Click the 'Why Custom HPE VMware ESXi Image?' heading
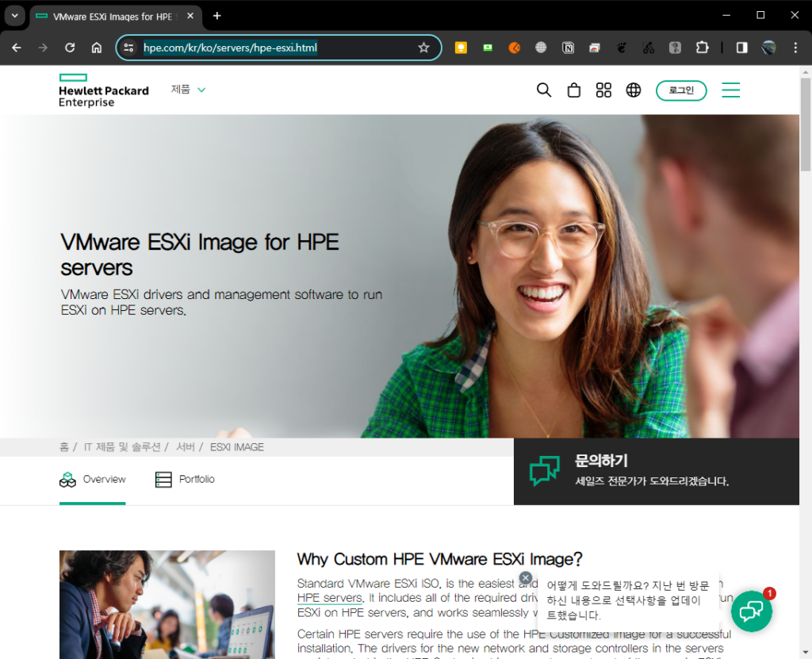The image size is (812, 659). point(439,560)
